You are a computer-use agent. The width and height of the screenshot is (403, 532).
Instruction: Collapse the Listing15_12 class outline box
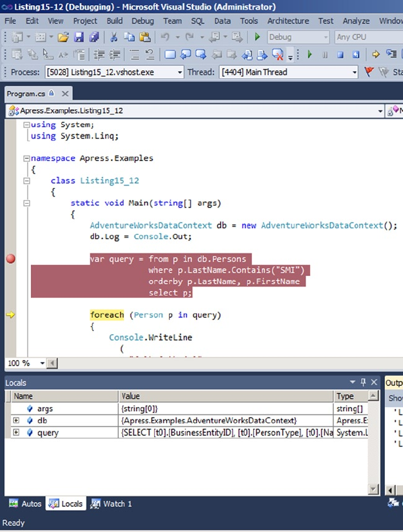26,181
